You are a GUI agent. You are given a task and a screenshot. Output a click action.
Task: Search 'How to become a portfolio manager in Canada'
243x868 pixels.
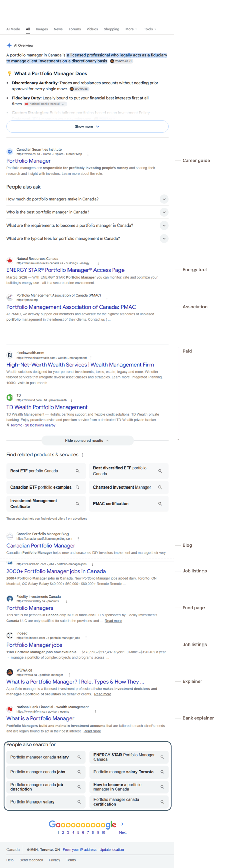tap(129, 787)
